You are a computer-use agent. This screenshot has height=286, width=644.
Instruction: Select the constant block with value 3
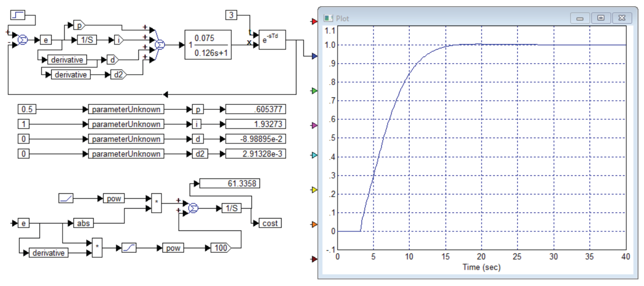click(231, 15)
